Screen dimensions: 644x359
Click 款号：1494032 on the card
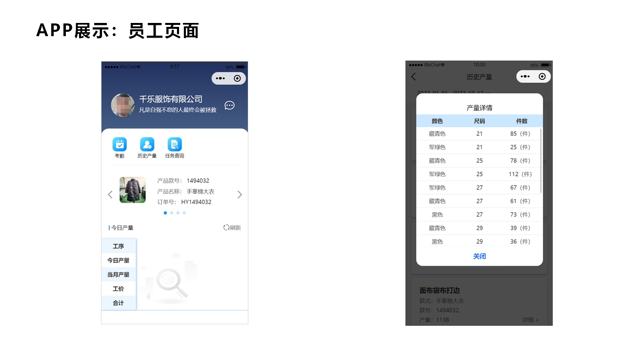pos(439,310)
